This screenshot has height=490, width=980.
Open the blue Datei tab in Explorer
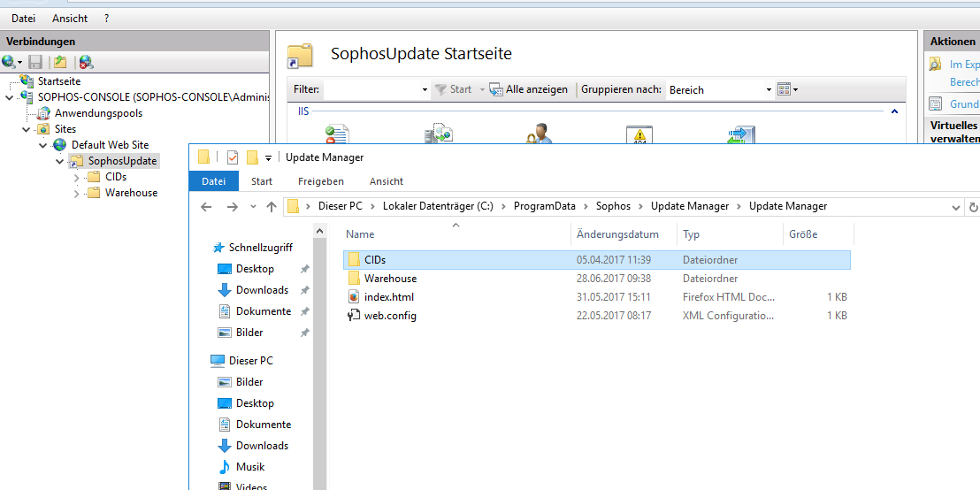(x=213, y=181)
